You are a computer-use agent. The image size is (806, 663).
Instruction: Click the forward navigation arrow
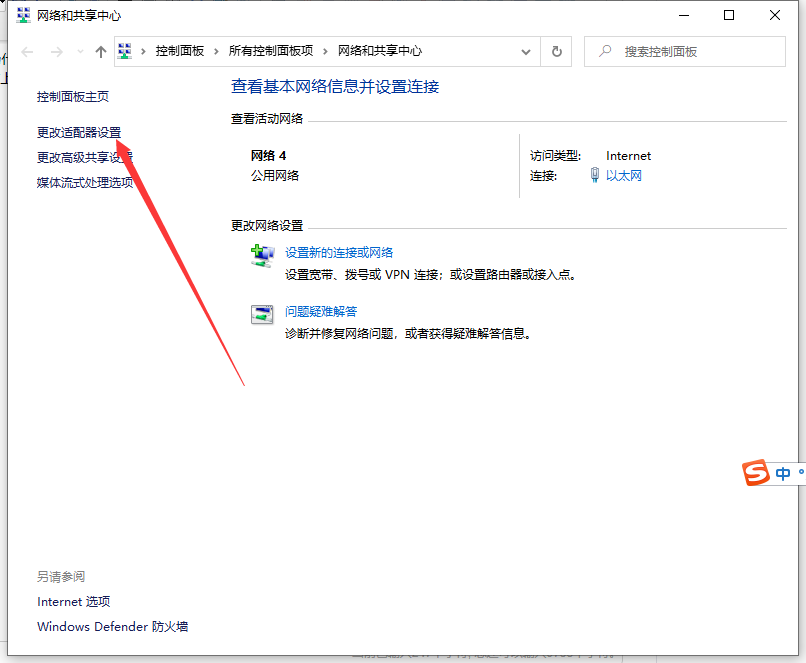click(57, 52)
